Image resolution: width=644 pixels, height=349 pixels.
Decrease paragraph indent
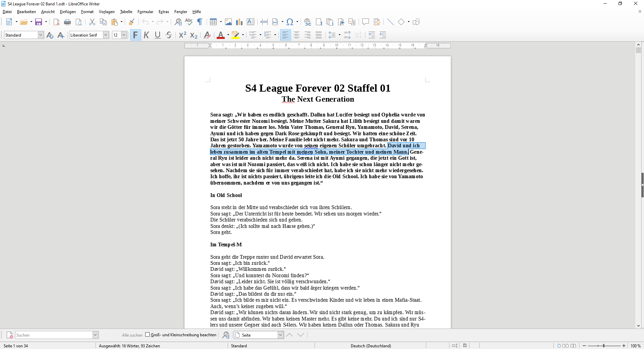pos(383,35)
